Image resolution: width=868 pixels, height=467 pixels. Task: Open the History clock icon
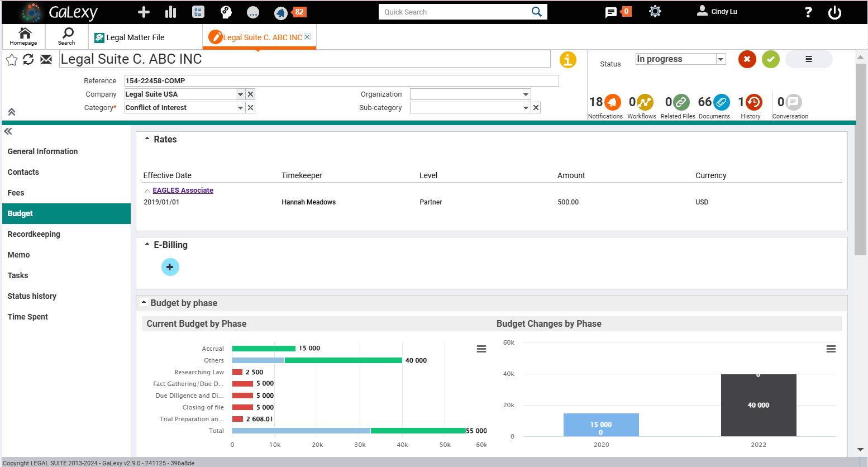pos(754,102)
